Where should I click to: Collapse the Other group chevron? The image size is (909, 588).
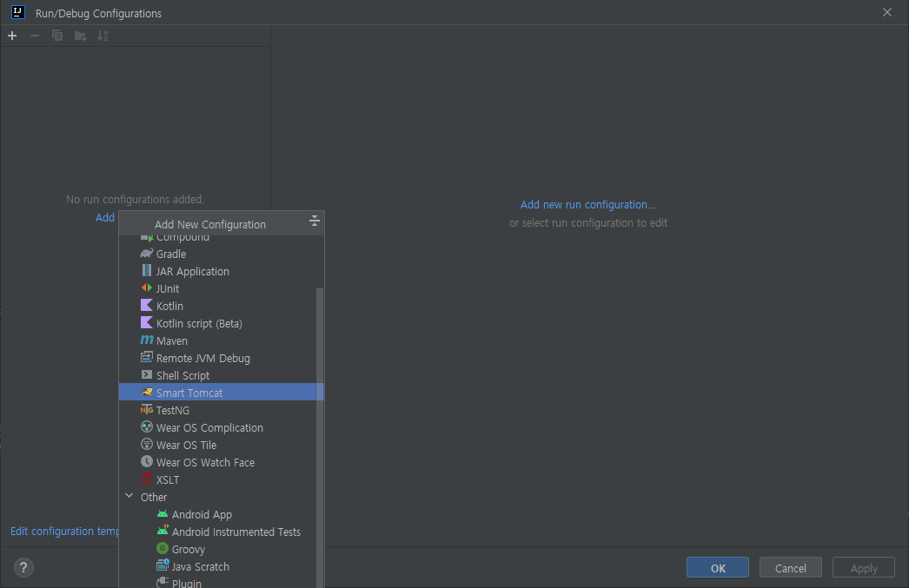click(129, 497)
